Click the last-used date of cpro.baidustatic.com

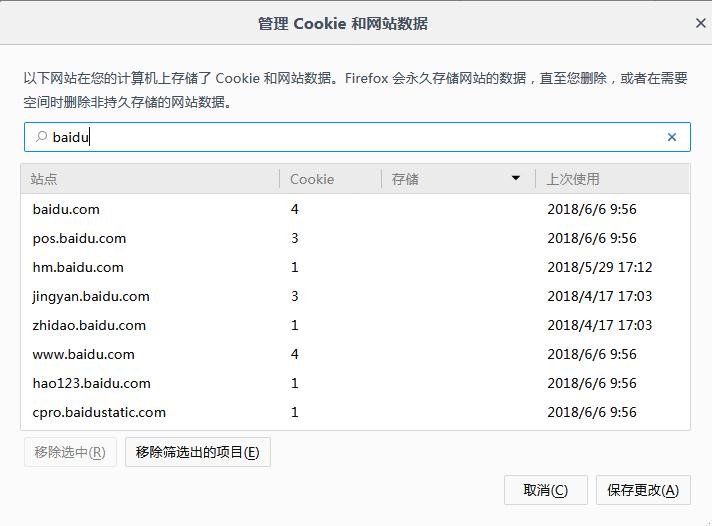point(592,412)
